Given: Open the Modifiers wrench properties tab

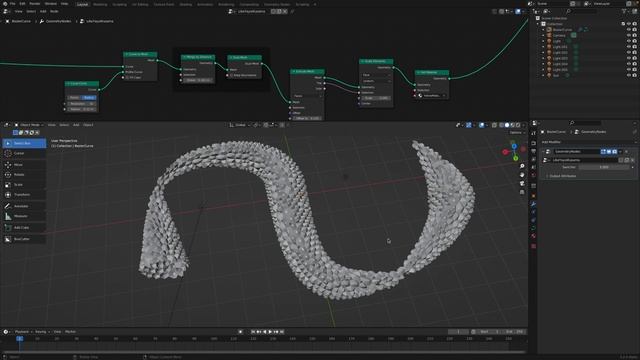Looking at the screenshot, I should pos(533,204).
